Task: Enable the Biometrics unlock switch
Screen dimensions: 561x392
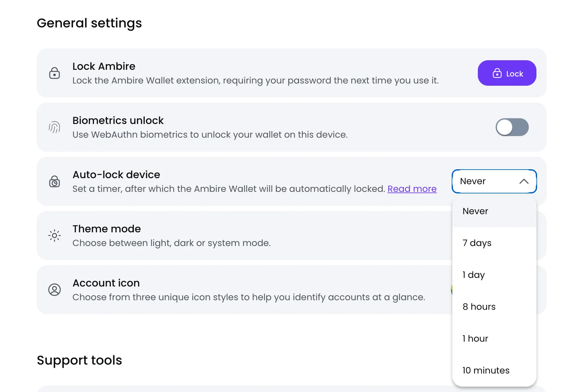Action: click(512, 127)
